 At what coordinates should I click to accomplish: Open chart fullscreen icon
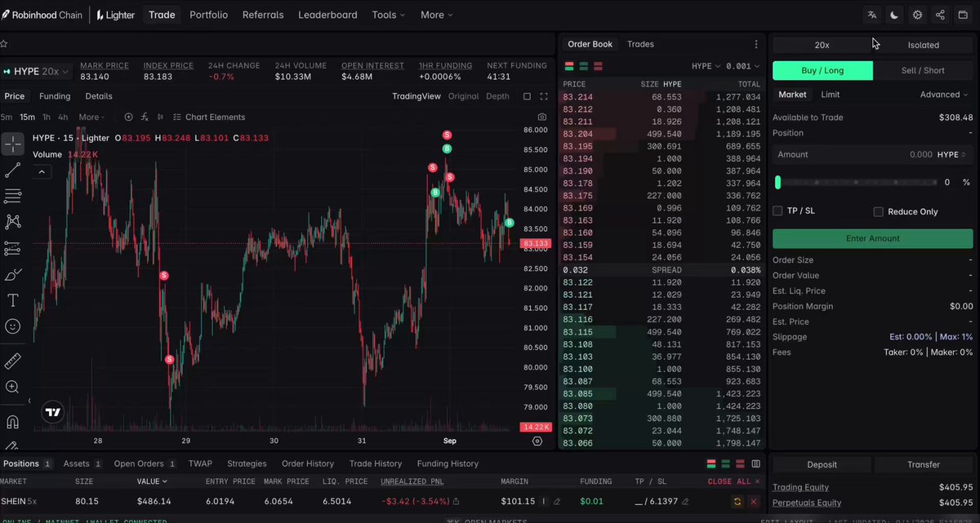pyautogui.click(x=544, y=96)
